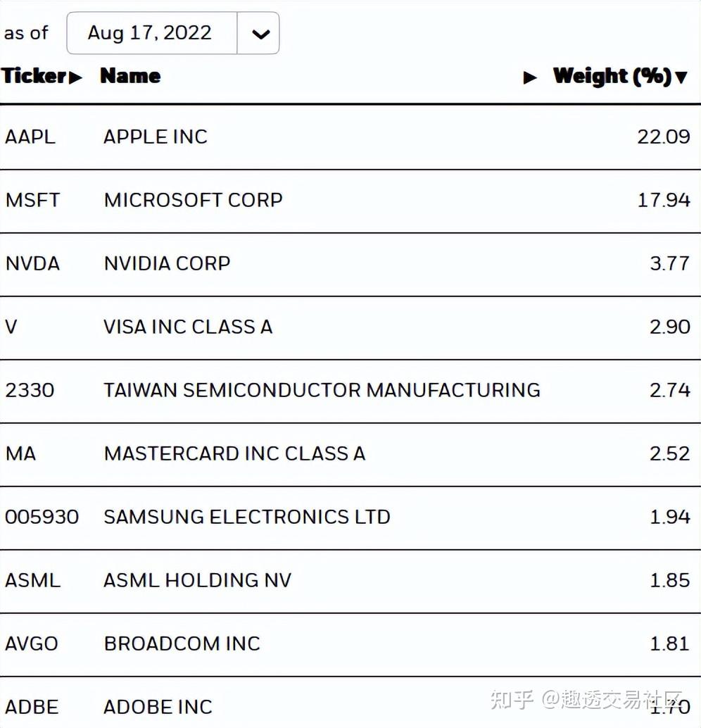Click NVIDIA CORP row name
This screenshot has height=728, width=701.
coord(167,263)
